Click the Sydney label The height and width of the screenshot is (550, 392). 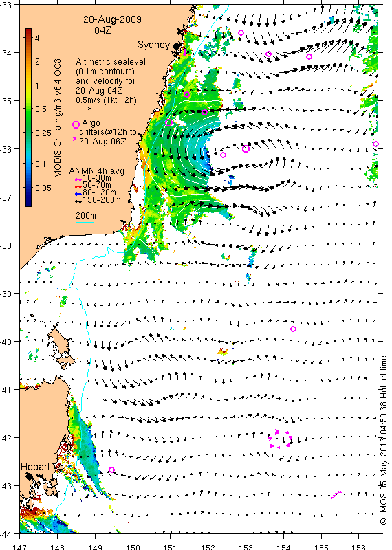pyautogui.click(x=154, y=45)
